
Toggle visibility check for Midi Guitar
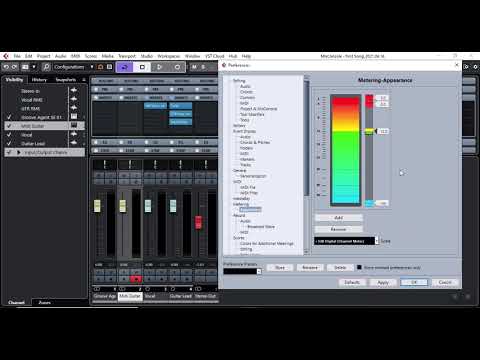[9, 126]
